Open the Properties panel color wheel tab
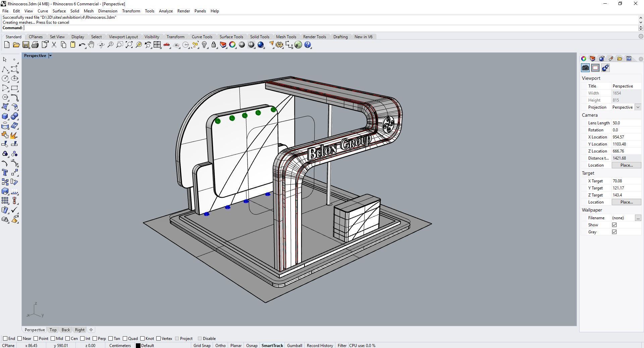 [x=584, y=59]
